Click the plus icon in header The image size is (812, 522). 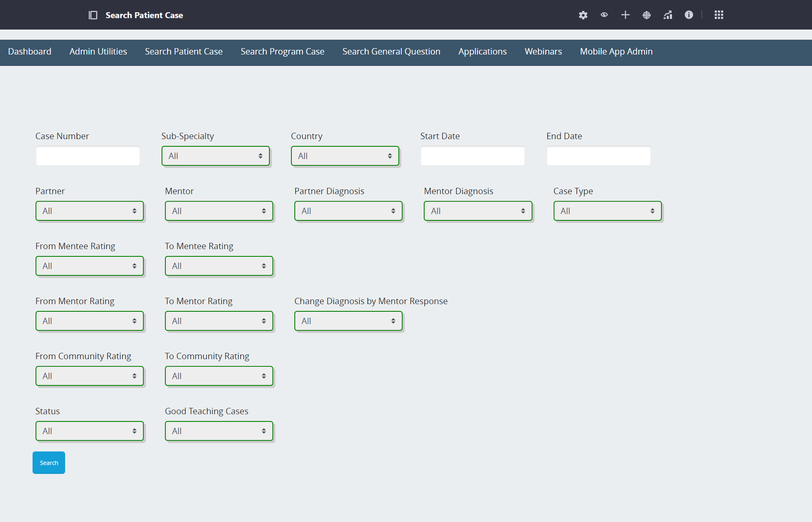[625, 15]
